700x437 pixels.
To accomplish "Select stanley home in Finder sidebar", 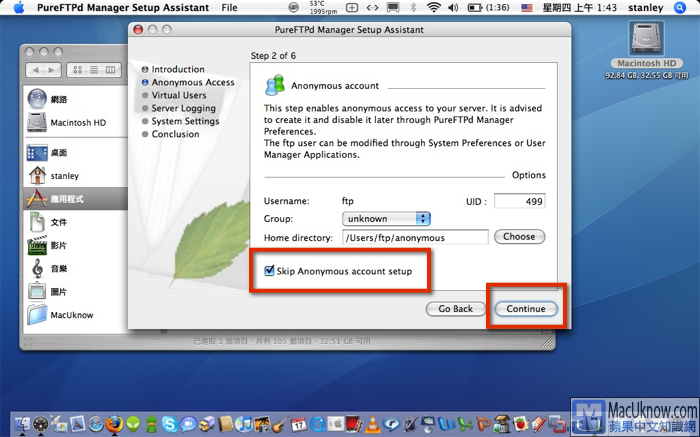I will point(76,176).
